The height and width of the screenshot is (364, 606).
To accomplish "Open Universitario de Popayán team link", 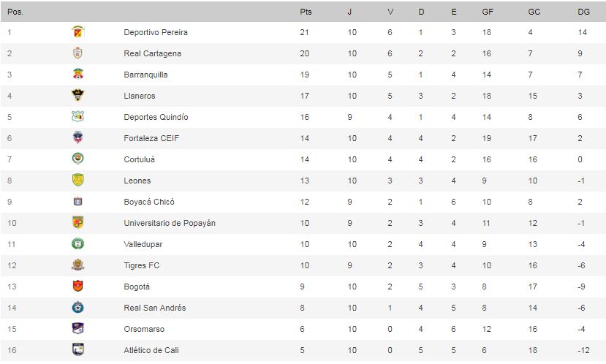I will [x=170, y=223].
